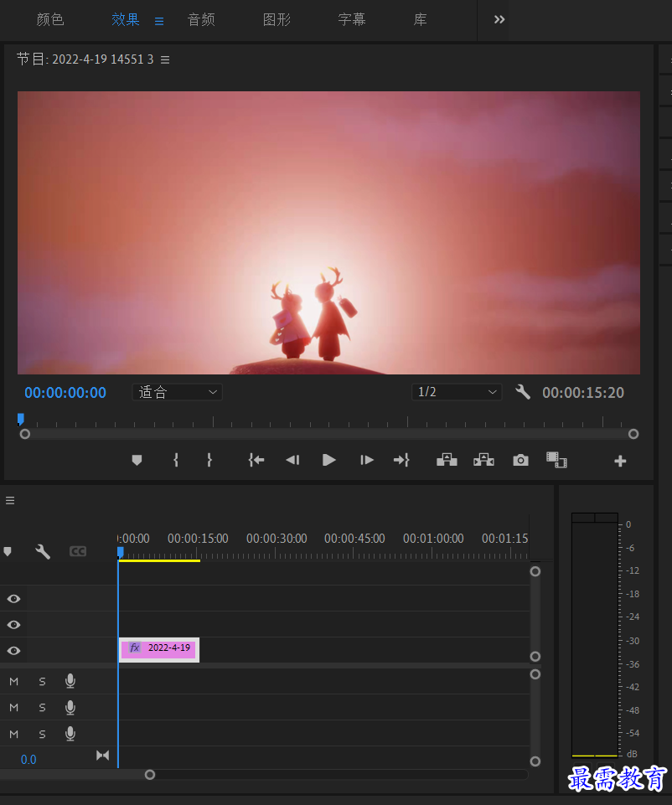Open the 图形 workspace tab
672x805 pixels.
pos(277,19)
